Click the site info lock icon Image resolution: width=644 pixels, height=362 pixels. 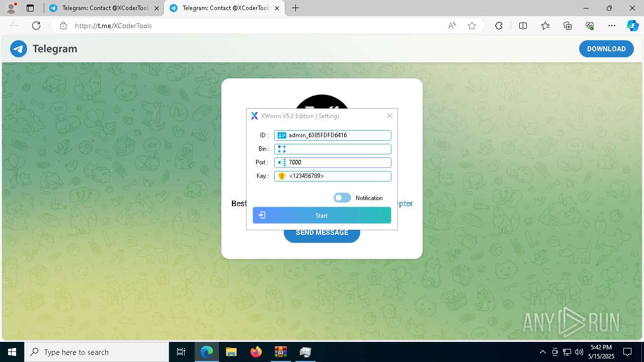tap(63, 26)
